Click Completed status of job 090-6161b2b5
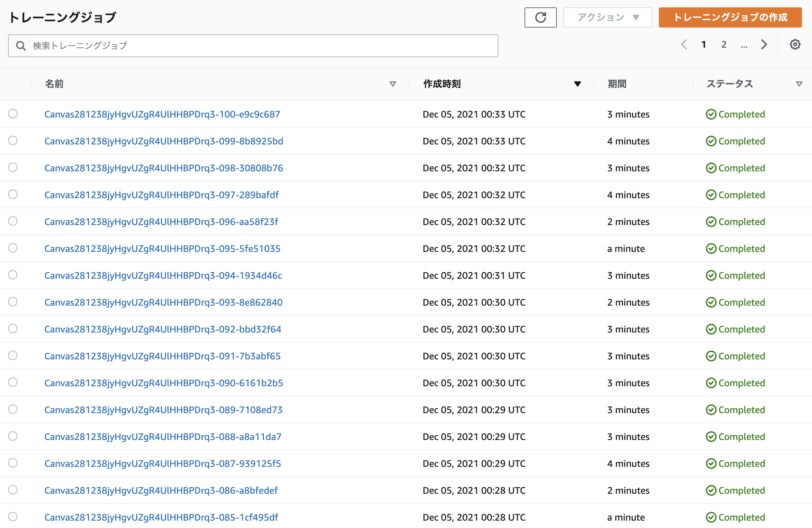 [735, 383]
